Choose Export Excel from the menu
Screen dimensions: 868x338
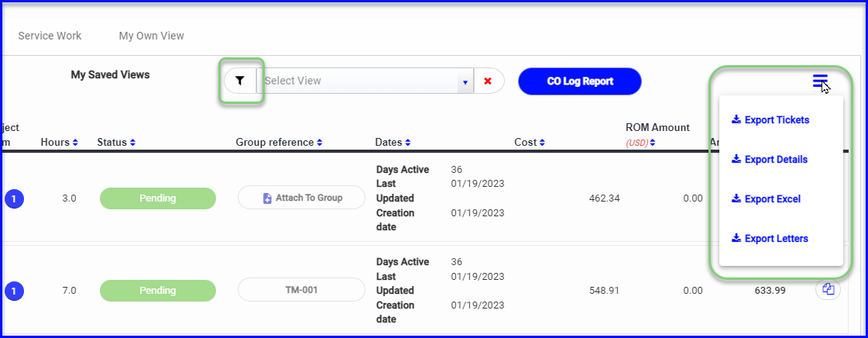tap(766, 199)
